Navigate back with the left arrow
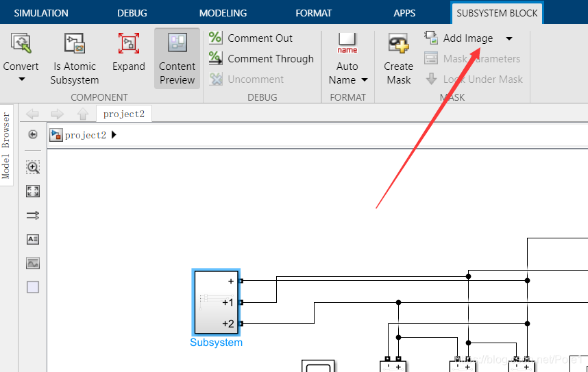The image size is (588, 372). [x=33, y=114]
